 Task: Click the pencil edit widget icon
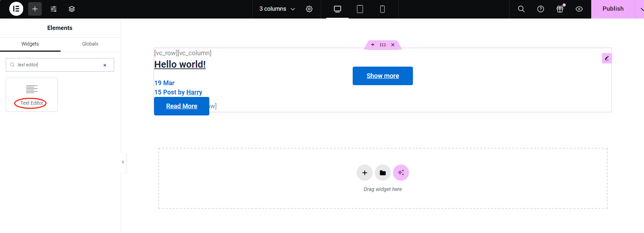click(607, 58)
